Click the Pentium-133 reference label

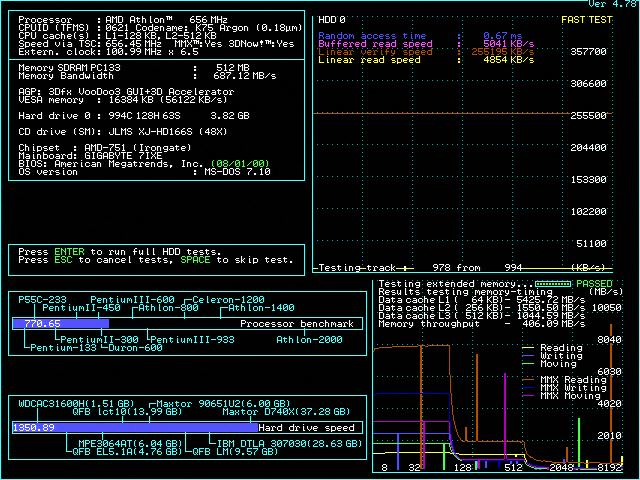pos(63,348)
